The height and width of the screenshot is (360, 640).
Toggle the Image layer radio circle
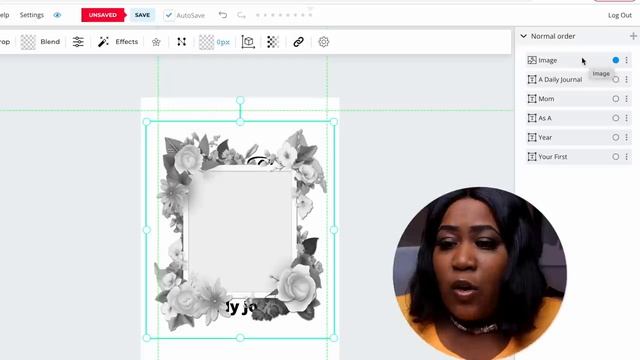pos(616,60)
